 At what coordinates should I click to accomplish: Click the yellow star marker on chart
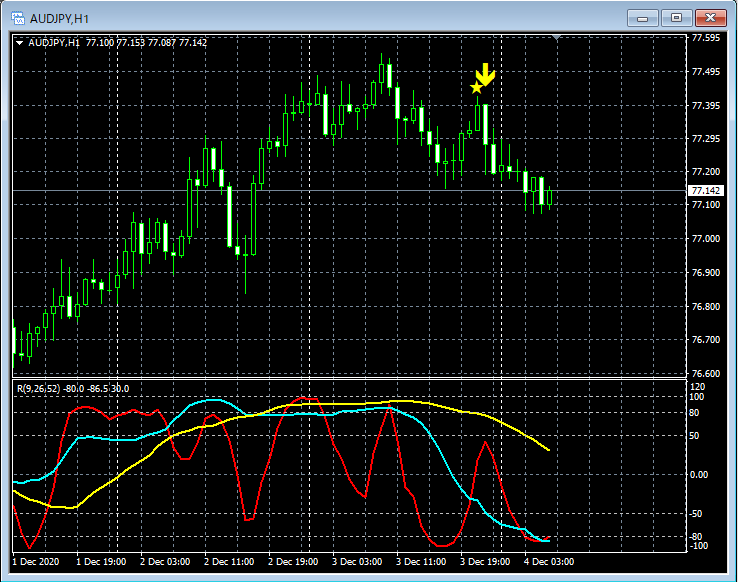[476, 88]
